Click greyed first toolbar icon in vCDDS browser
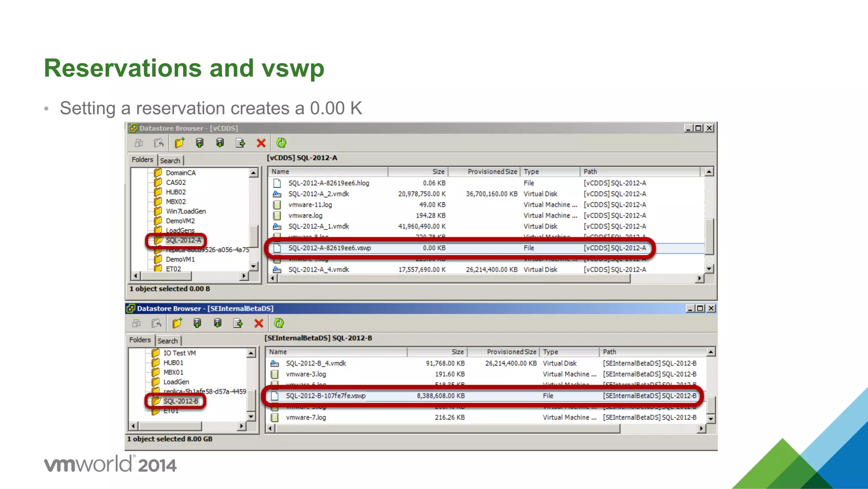 139,143
